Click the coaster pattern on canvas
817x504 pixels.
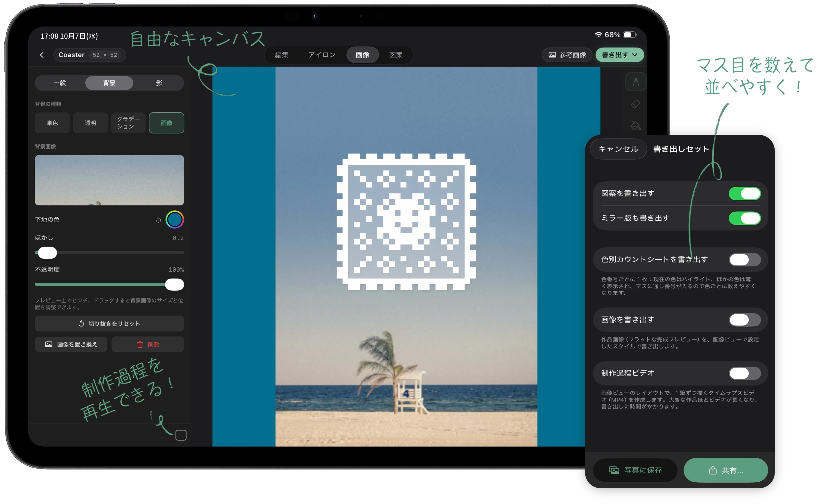406,222
